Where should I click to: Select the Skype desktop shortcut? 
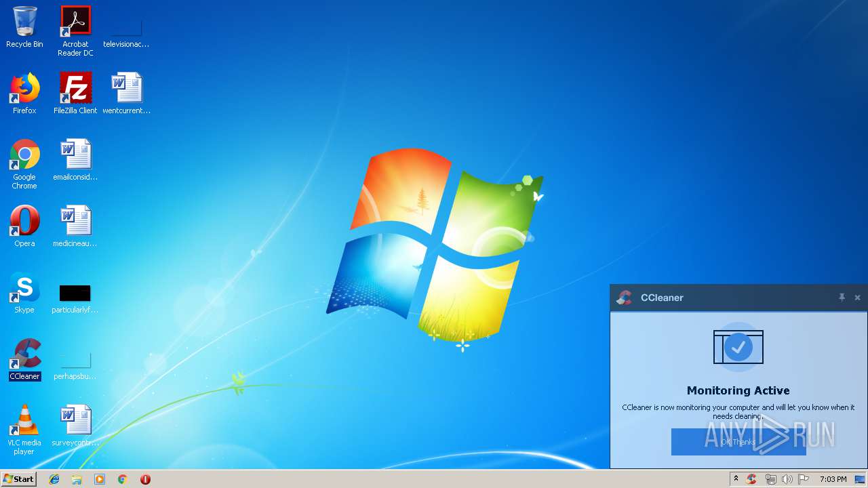pyautogui.click(x=24, y=293)
